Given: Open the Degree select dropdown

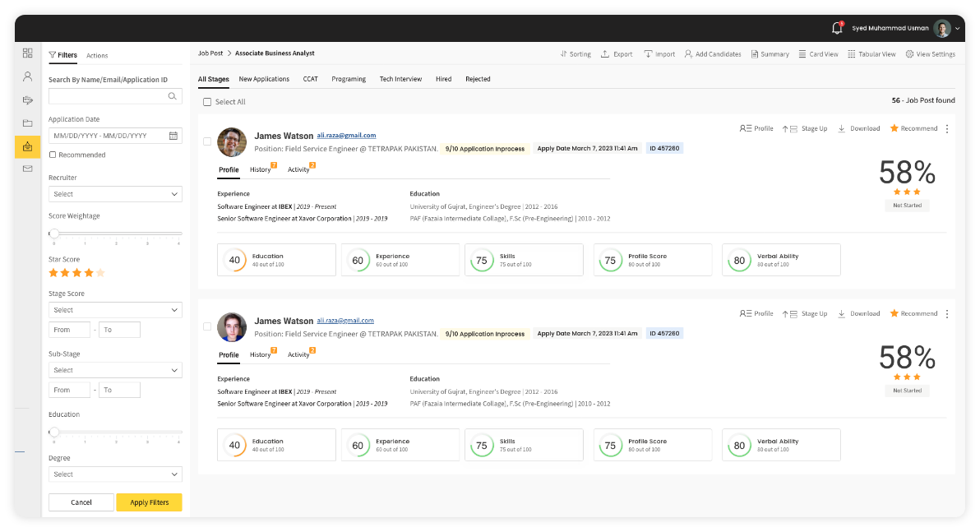Looking at the screenshot, I should click(115, 474).
